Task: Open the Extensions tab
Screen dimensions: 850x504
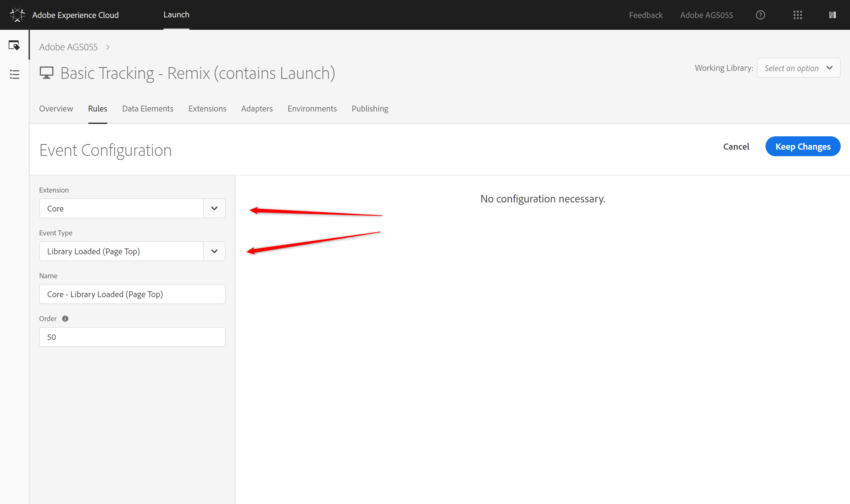Action: click(x=207, y=109)
